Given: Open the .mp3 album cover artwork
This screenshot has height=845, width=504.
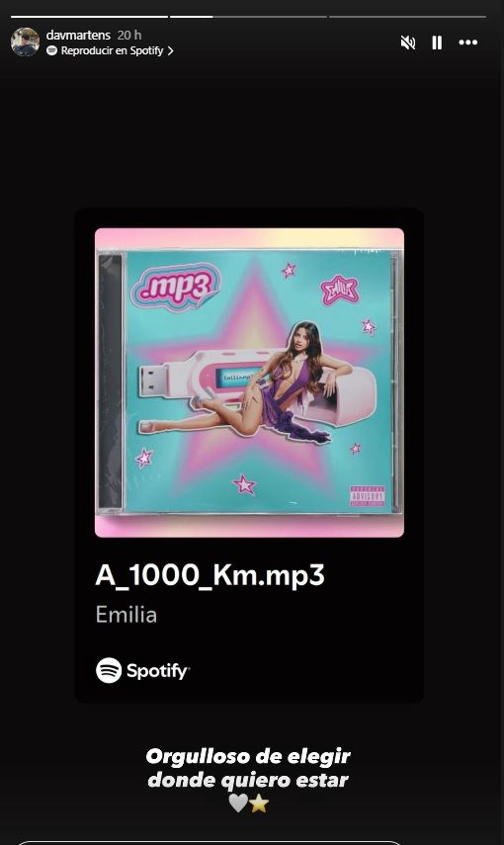Looking at the screenshot, I should (x=250, y=382).
